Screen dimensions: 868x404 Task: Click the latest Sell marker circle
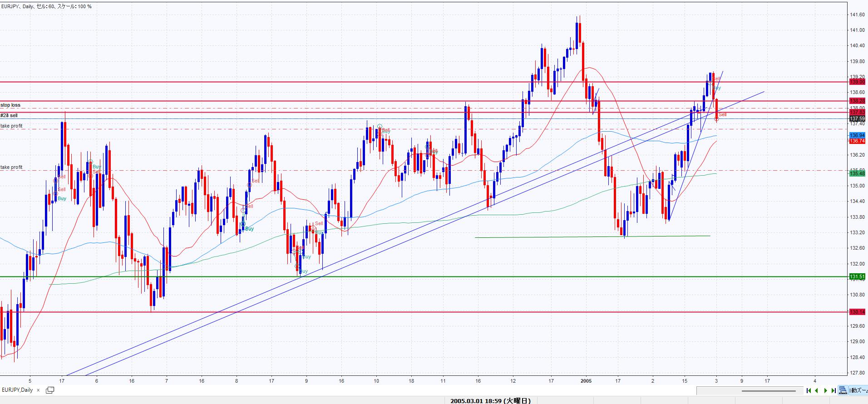tap(716, 119)
